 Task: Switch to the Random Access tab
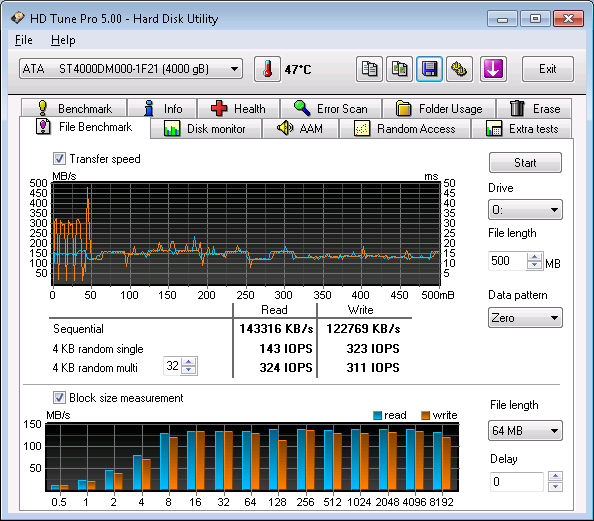point(405,128)
